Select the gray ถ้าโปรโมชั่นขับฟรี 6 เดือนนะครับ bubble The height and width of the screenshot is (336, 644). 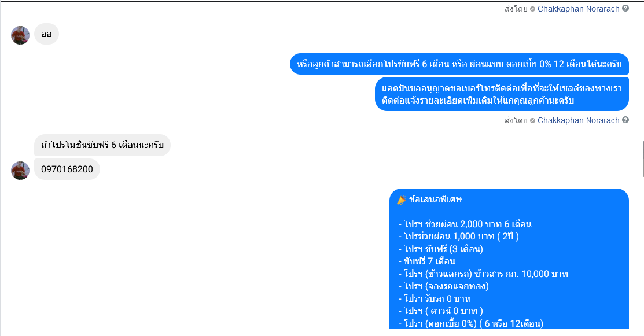(x=102, y=145)
